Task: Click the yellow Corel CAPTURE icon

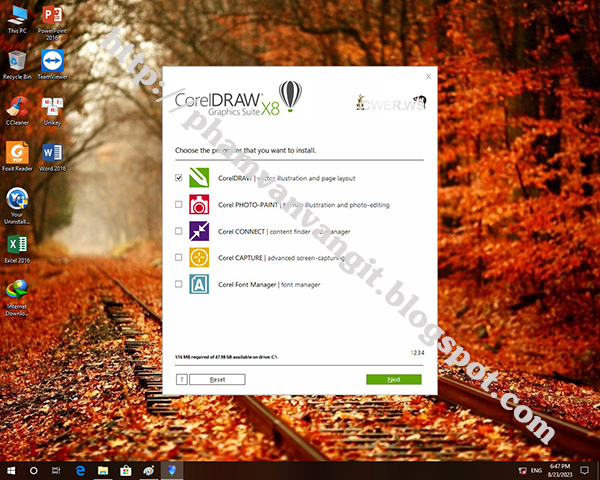Action: 199,257
